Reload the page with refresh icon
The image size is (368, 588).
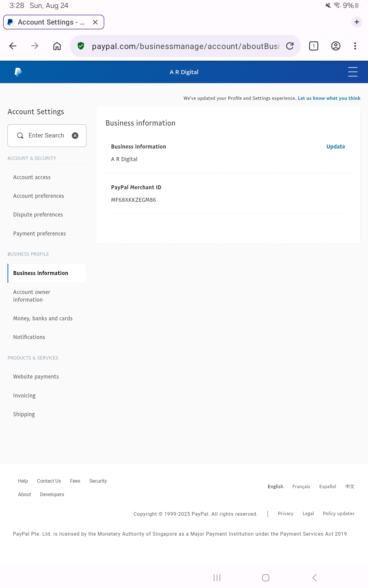click(x=290, y=46)
